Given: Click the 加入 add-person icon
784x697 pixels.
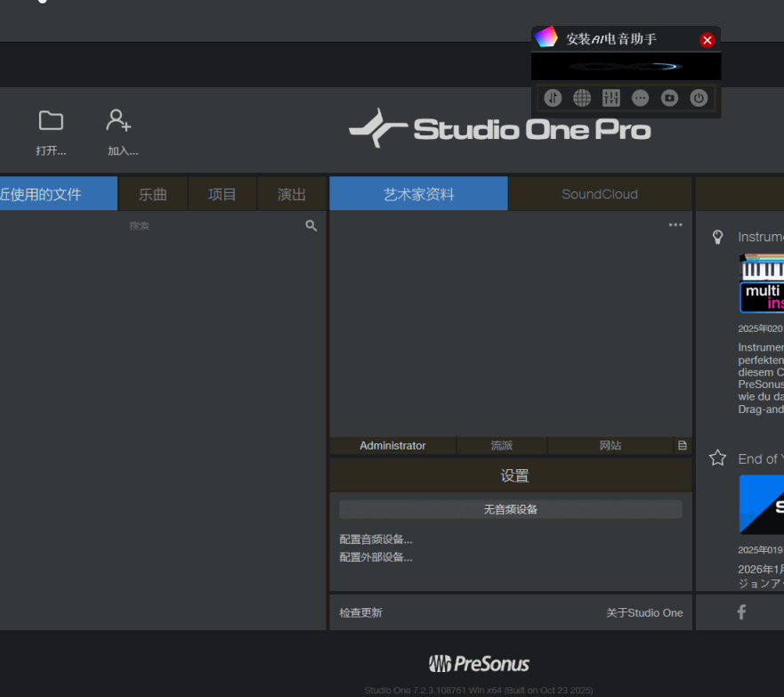Looking at the screenshot, I should (x=118, y=118).
